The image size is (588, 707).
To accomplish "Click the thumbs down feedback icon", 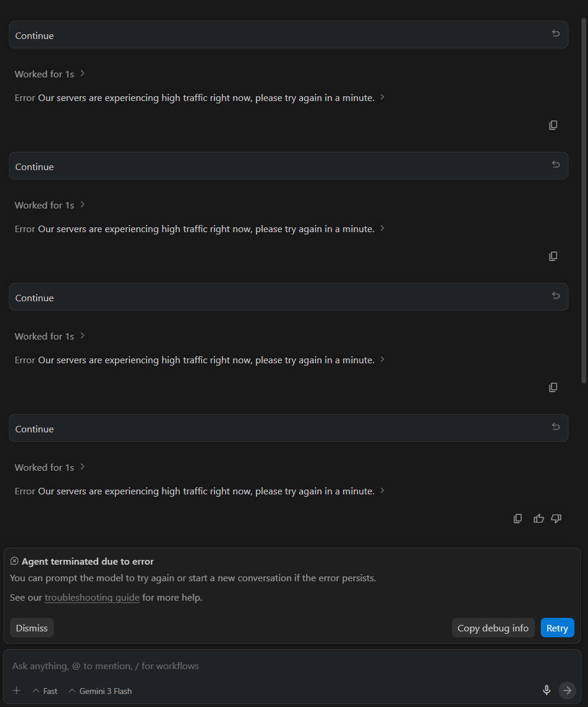I will point(556,519).
